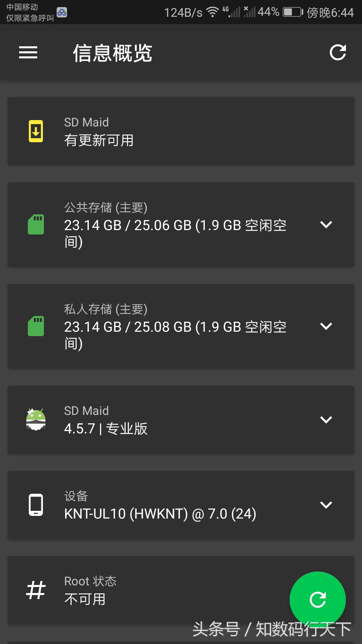Expand the 公共存储 (主要) card
This screenshot has width=362, height=644.
(x=326, y=224)
